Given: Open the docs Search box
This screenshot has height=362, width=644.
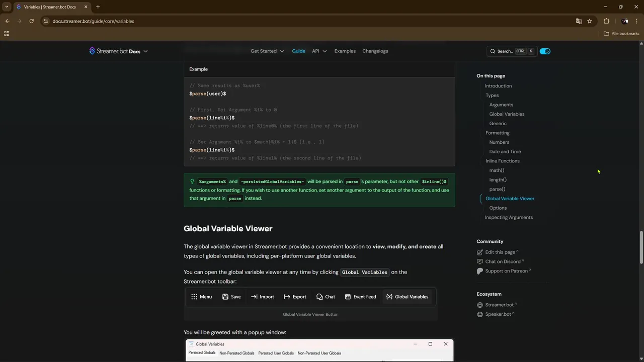Looking at the screenshot, I should point(512,51).
